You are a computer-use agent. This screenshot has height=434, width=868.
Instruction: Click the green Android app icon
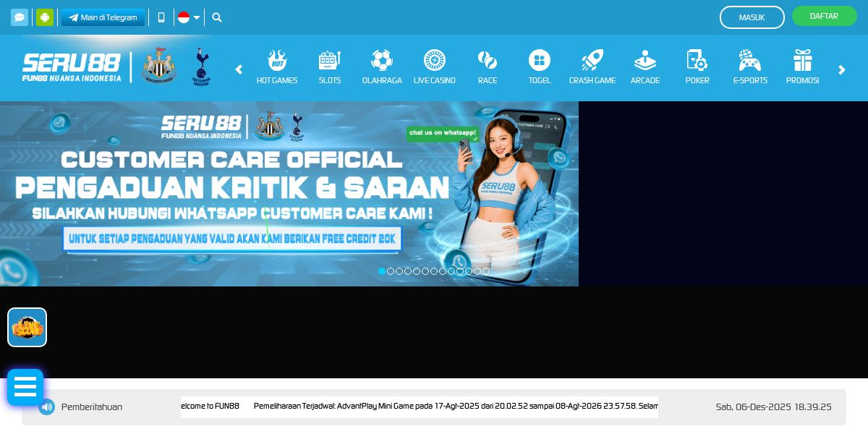(45, 17)
